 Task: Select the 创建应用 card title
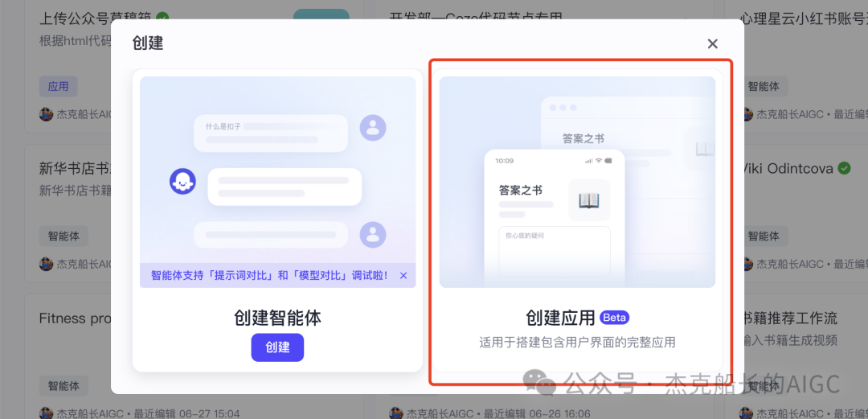tap(560, 318)
